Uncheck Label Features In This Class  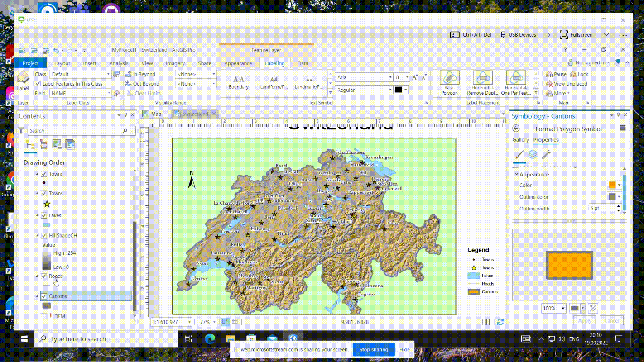click(38, 84)
